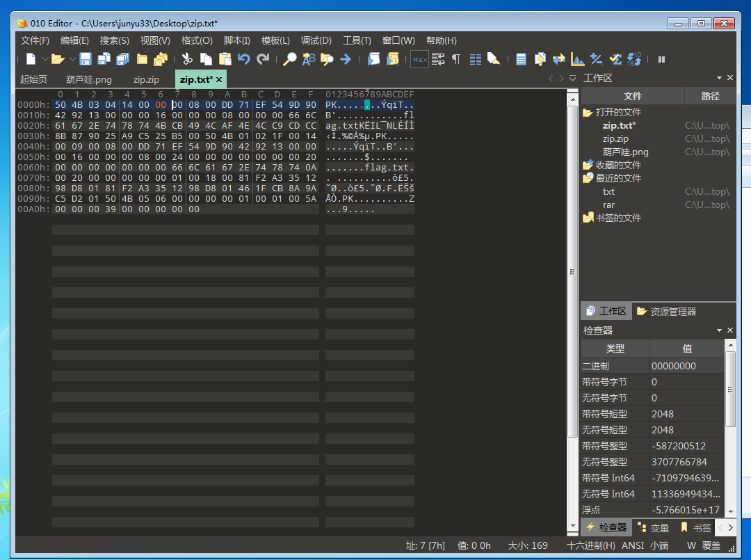The image size is (751, 560).
Task: Expand the 书签的文件 tree group
Action: (x=588, y=218)
